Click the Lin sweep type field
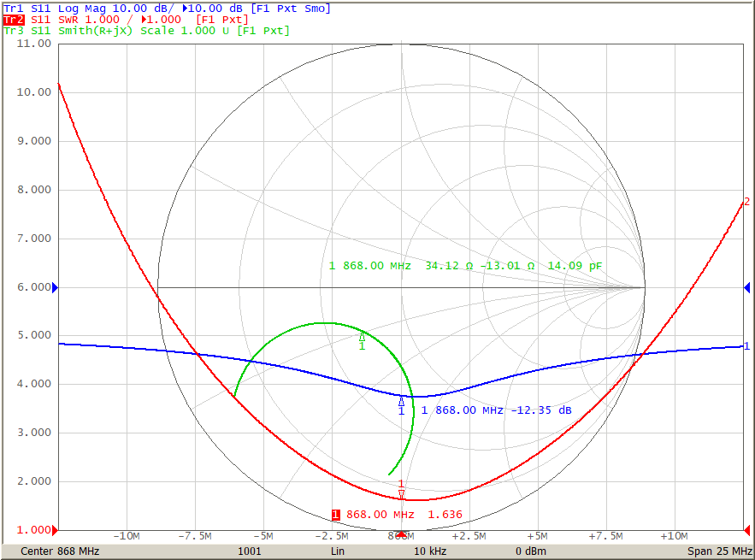755x560 pixels. coord(338,551)
